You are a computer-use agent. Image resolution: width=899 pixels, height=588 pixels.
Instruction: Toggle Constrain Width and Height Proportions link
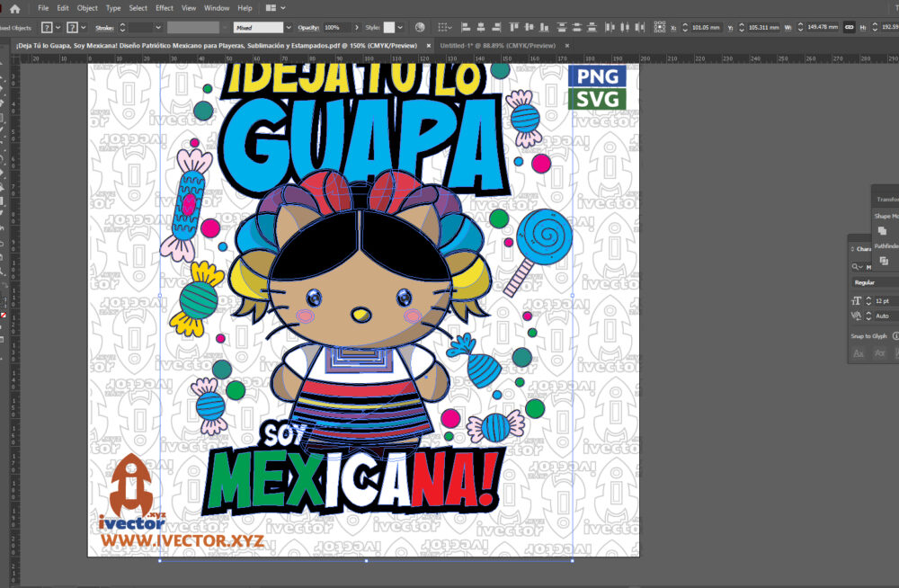pyautogui.click(x=850, y=27)
